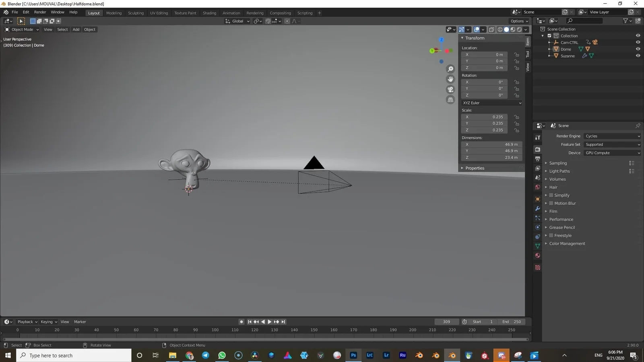Click the Scale X value slider
Image resolution: width=644 pixels, height=362 pixels.
tap(484, 117)
